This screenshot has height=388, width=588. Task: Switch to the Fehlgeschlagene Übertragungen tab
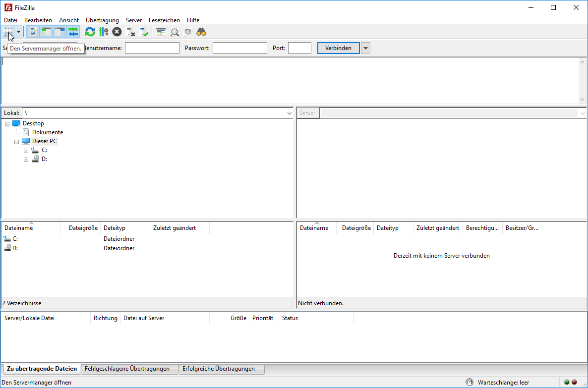127,369
